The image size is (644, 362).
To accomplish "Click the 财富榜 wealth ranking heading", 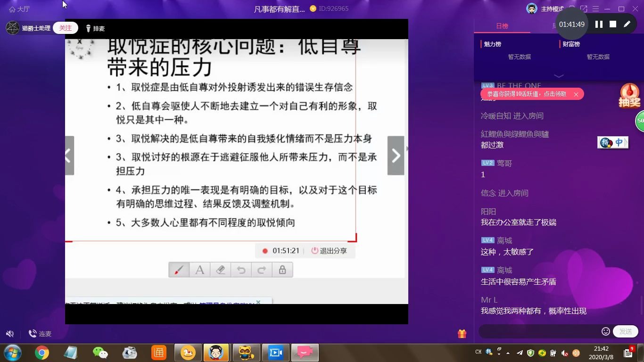I will [571, 44].
